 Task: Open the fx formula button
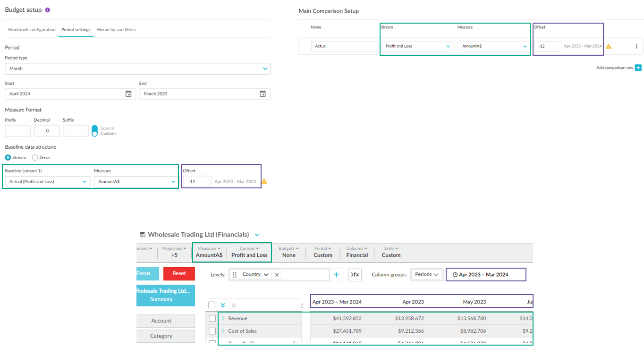coord(355,275)
